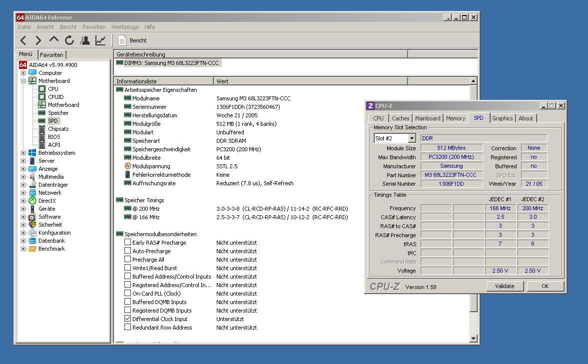Click the Part Number field in CPU-Z

[451, 175]
